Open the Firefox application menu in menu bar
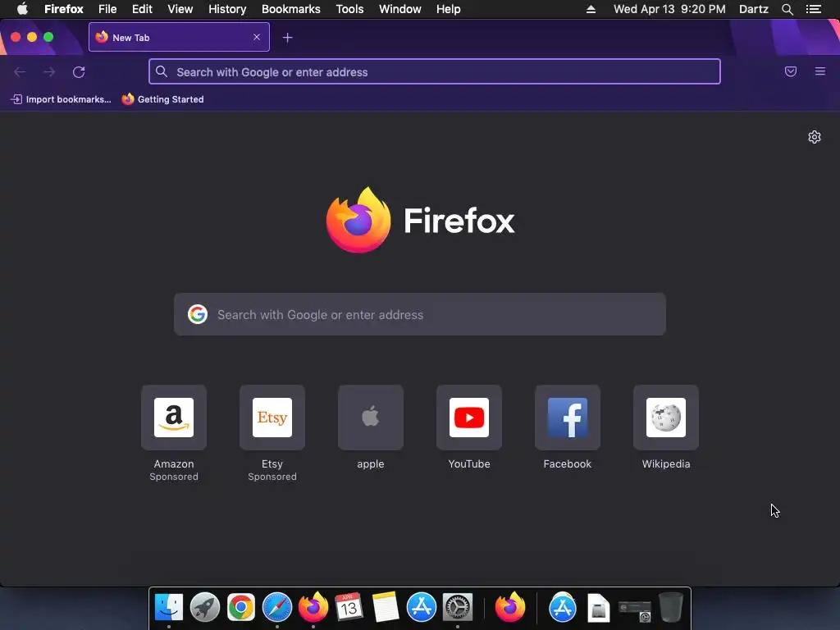Image resolution: width=840 pixels, height=630 pixels. click(64, 9)
